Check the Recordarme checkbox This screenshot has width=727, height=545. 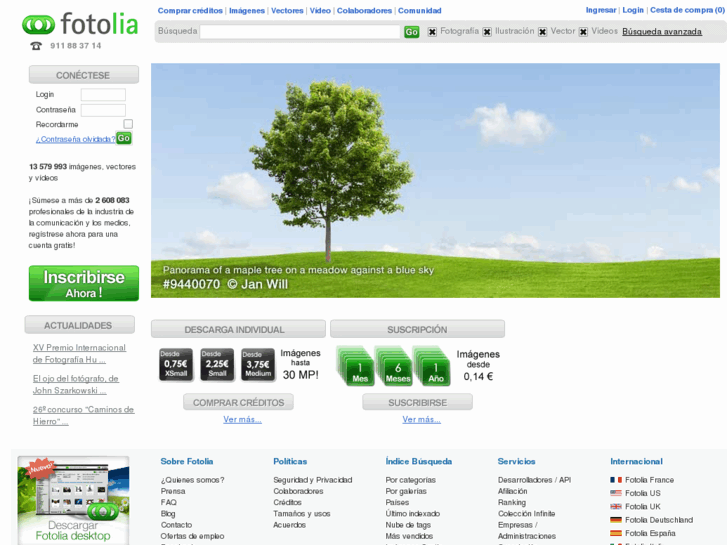tap(128, 124)
